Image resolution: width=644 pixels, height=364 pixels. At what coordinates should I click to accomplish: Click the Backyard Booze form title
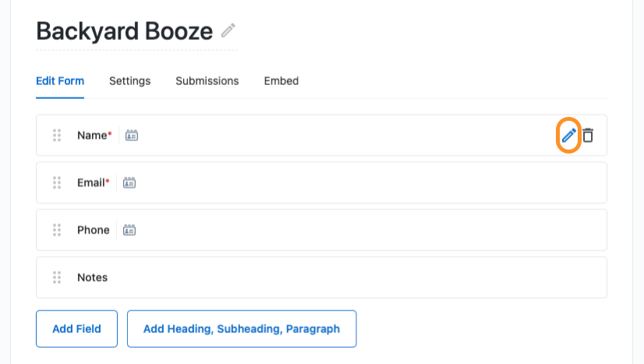[125, 31]
